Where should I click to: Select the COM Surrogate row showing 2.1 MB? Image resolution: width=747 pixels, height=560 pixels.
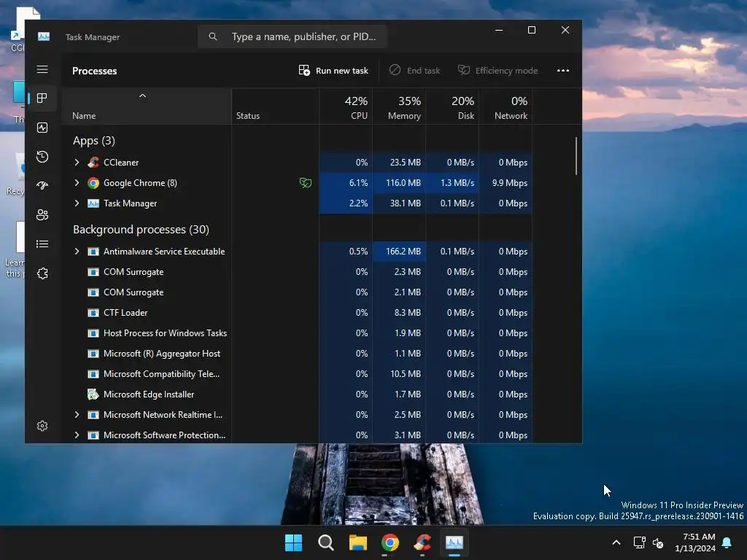click(298, 292)
